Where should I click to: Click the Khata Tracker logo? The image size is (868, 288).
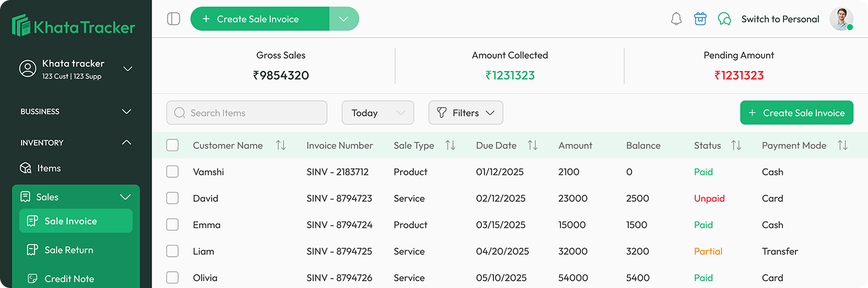pos(74,25)
